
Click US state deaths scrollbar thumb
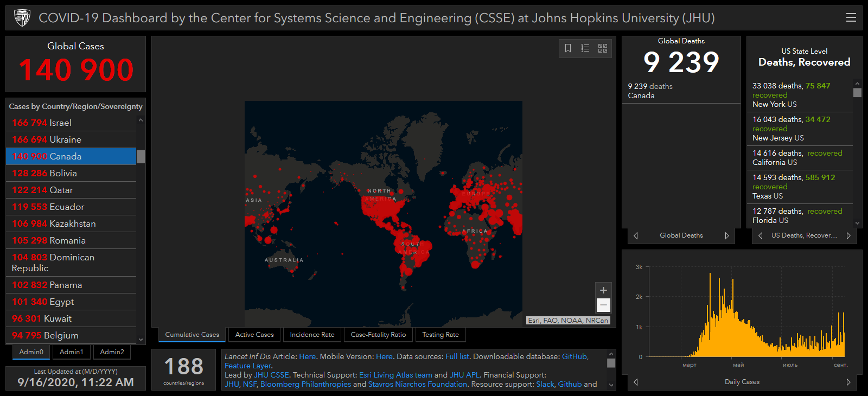pyautogui.click(x=858, y=92)
